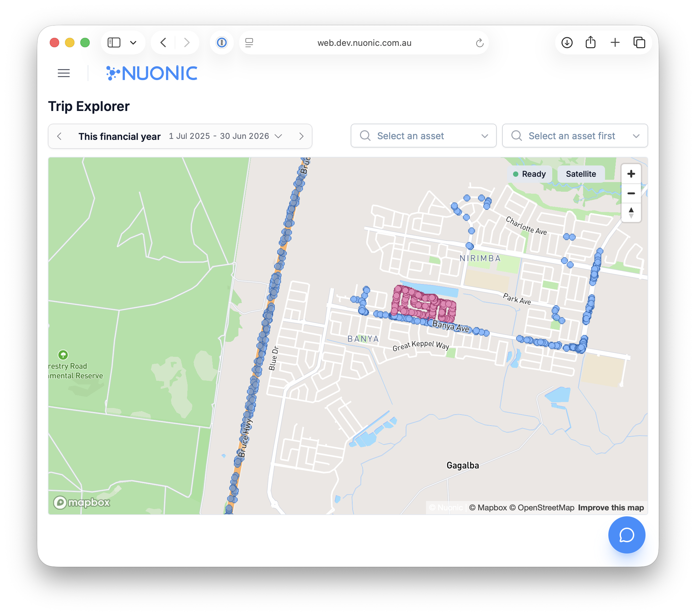The image size is (696, 616).
Task: Go to the previous date period
Action: 59,136
